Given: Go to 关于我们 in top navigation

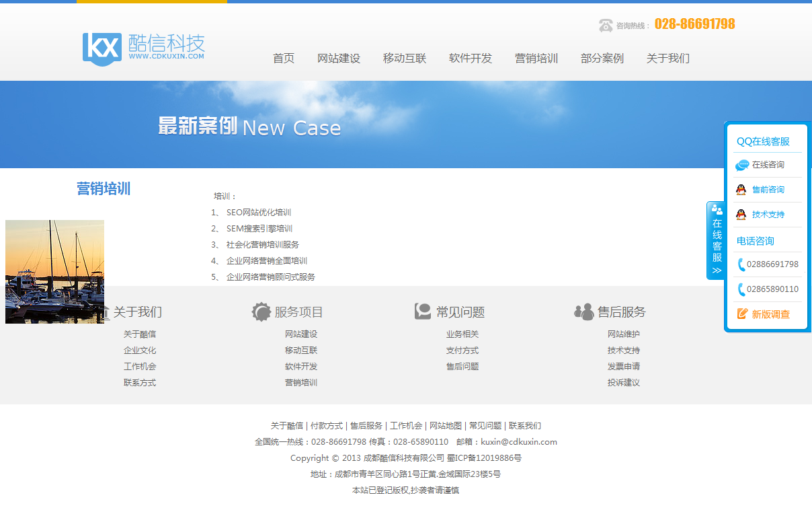Looking at the screenshot, I should pyautogui.click(x=667, y=59).
